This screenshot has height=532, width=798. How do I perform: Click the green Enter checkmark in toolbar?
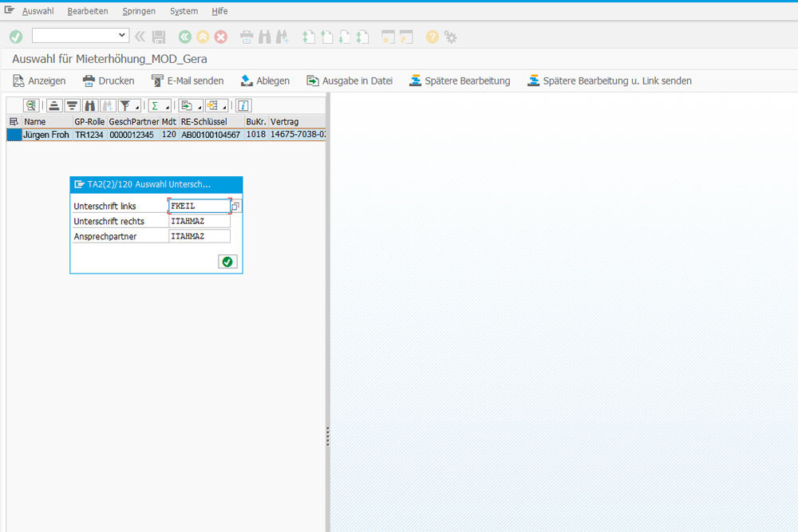[16, 36]
